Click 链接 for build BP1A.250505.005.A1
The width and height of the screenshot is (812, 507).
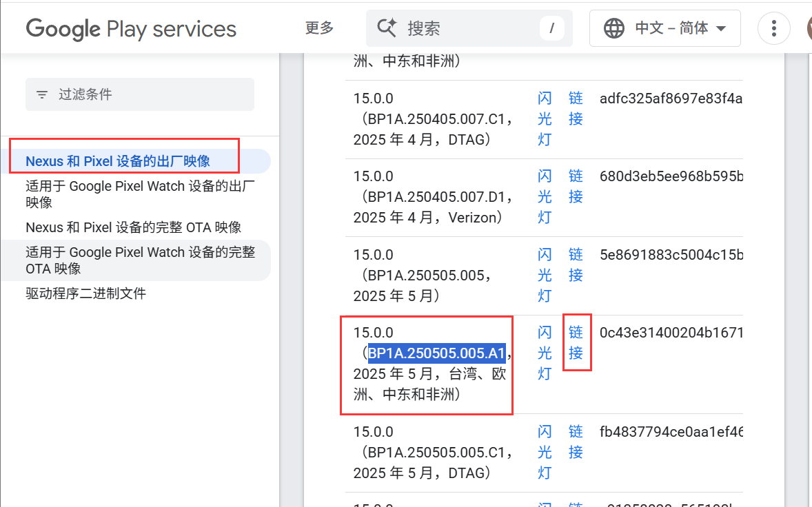click(576, 343)
